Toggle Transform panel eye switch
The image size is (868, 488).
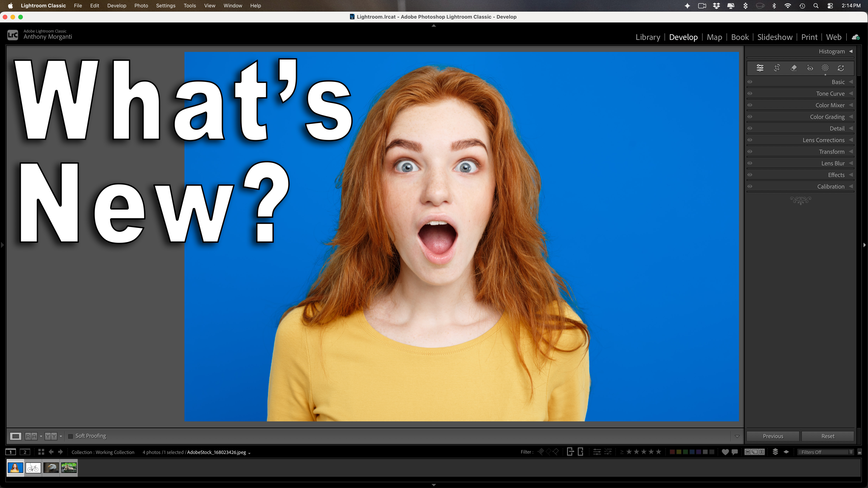750,152
